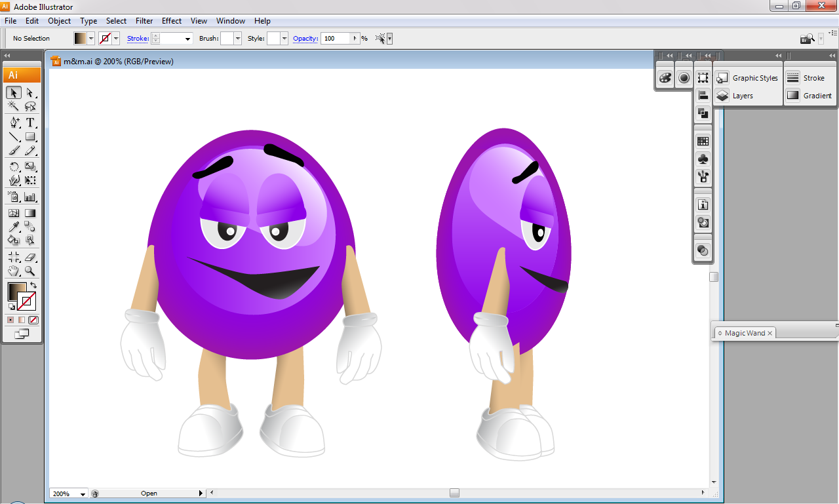Choose the Eyedropper tool
839x504 pixels.
(x=14, y=227)
